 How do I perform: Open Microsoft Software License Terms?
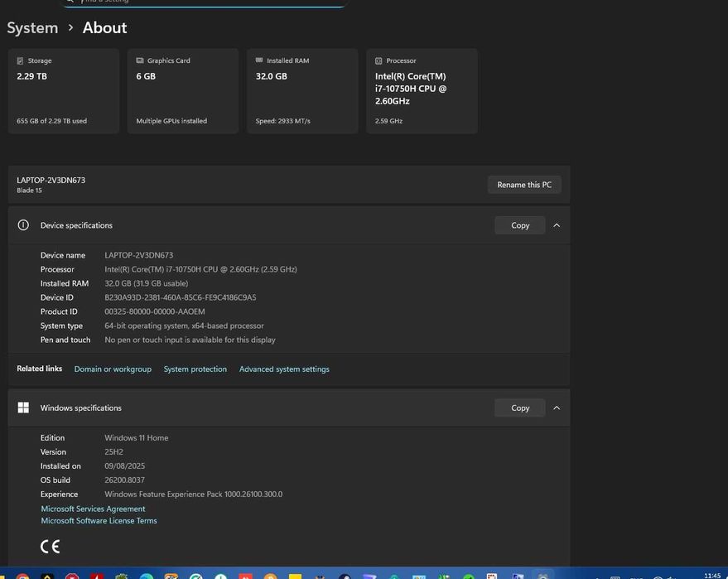point(99,521)
